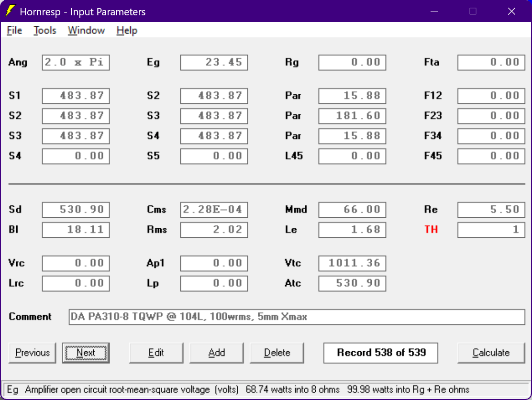
Task: Open the Tools menu
Action: coord(45,31)
